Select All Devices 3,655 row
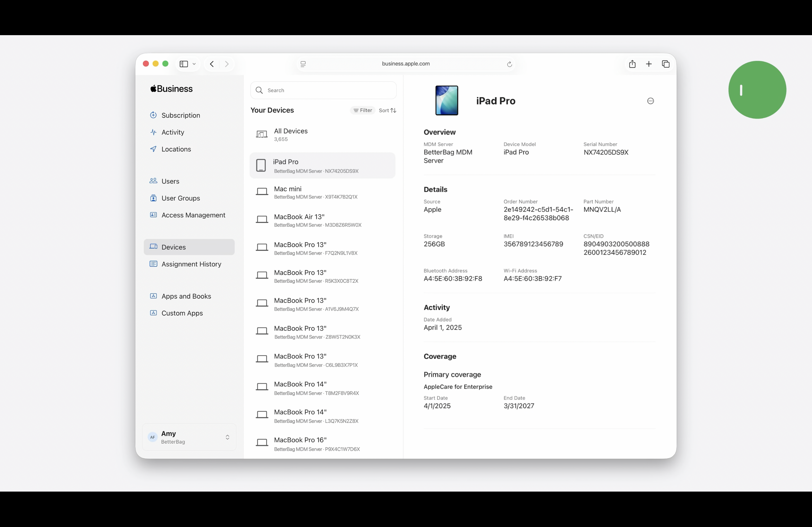This screenshot has height=527, width=812. (x=322, y=135)
